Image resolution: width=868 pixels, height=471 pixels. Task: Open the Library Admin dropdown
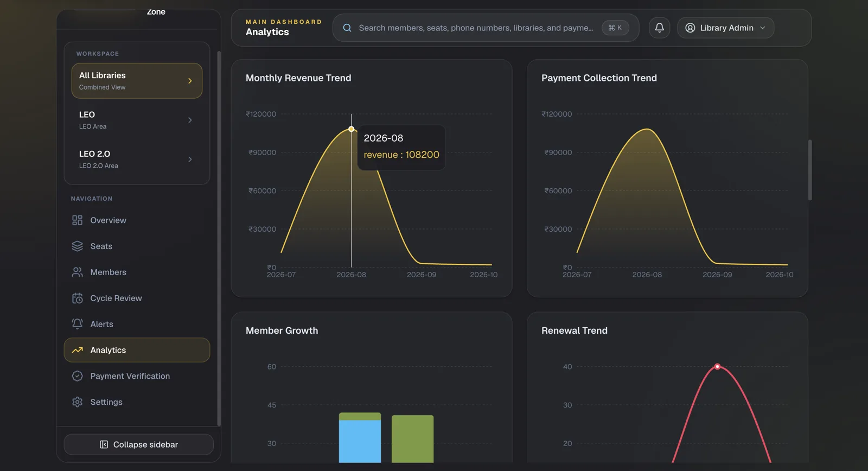point(725,28)
